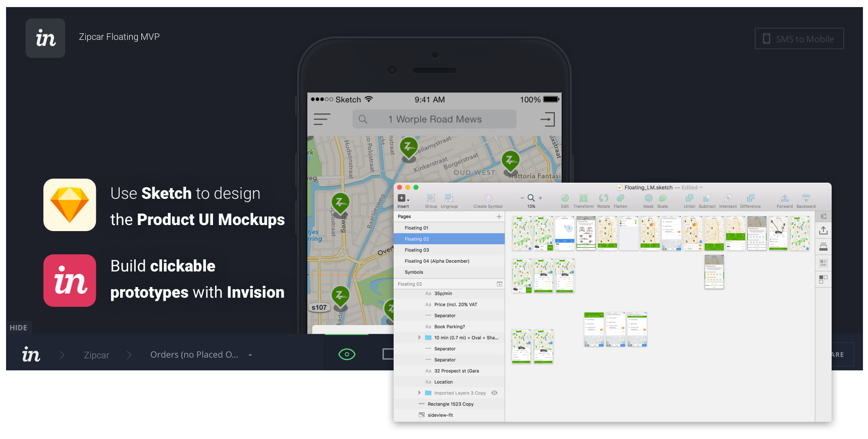Zoom out with the minus button
The width and height of the screenshot is (868, 439).
pos(522,198)
